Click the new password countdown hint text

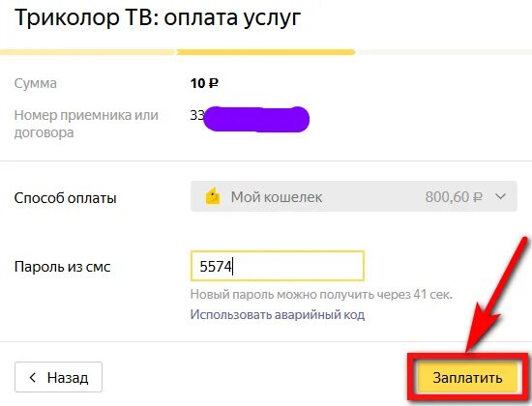tap(321, 294)
